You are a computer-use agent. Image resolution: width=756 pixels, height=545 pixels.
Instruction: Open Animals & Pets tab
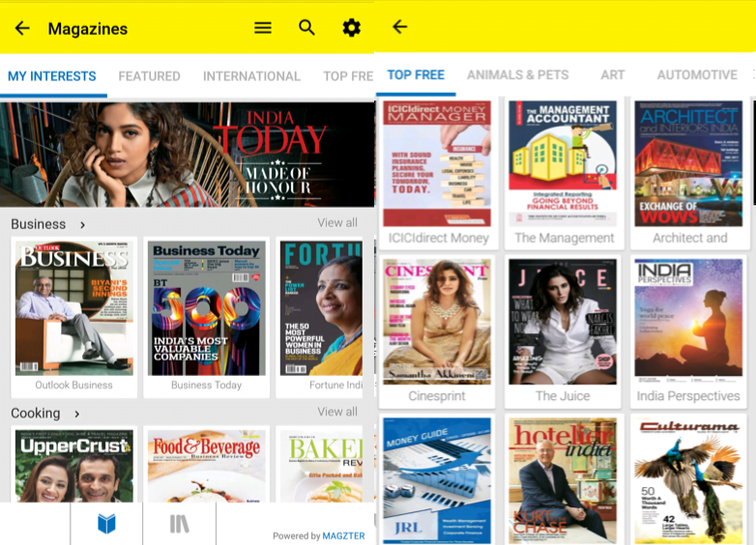point(518,75)
